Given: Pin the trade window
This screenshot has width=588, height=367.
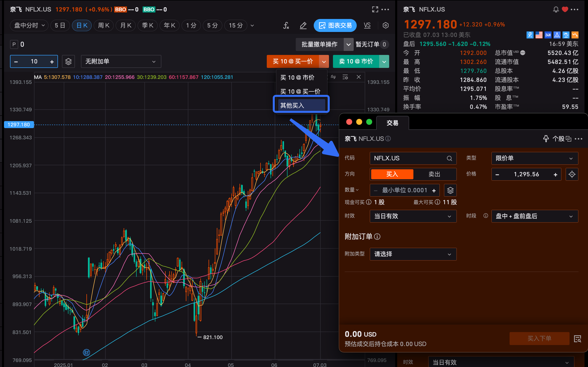Looking at the screenshot, I should click(x=546, y=139).
